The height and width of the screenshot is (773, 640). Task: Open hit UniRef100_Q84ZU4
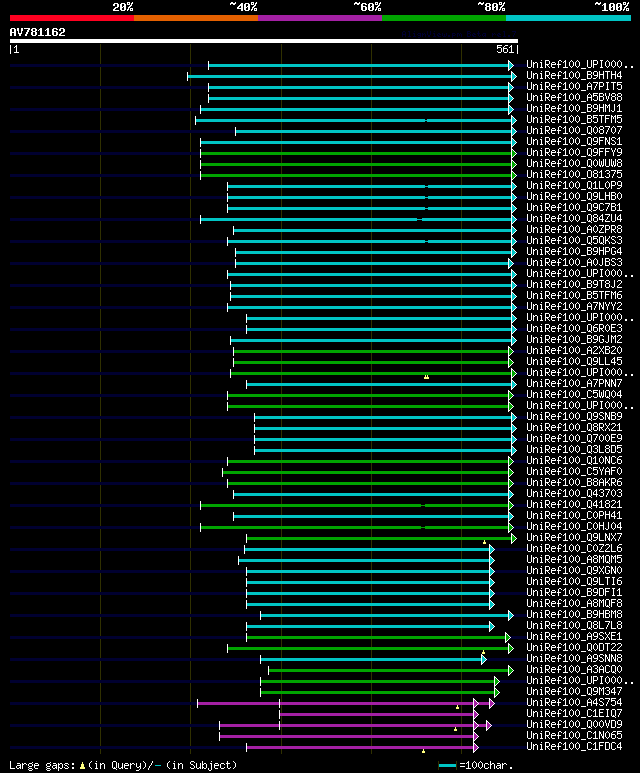pos(574,218)
